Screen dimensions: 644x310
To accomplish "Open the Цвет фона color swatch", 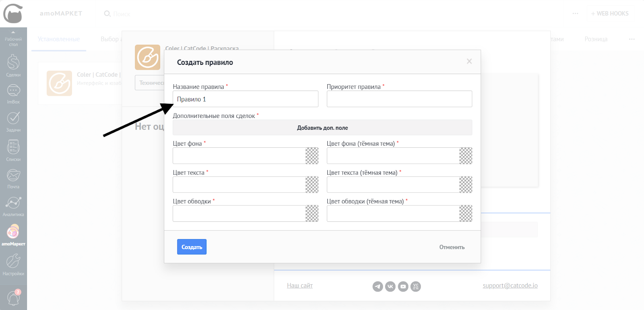I will point(312,156).
